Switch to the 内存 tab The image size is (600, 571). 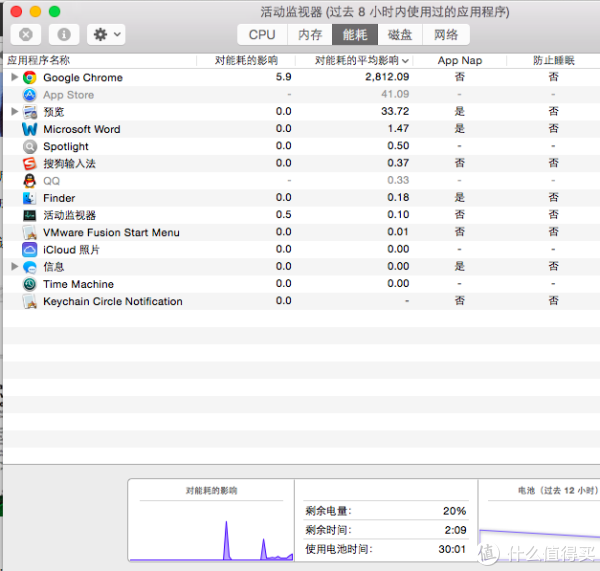310,35
